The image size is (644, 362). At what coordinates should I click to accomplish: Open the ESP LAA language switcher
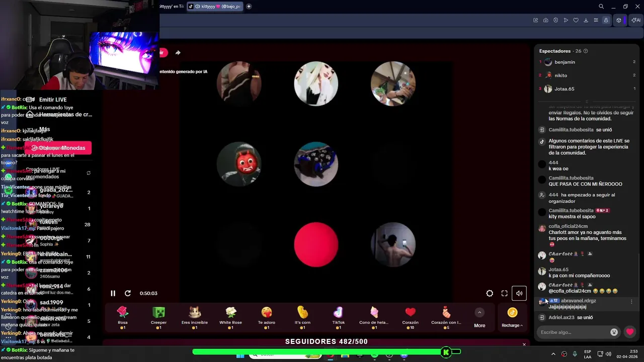point(588,354)
